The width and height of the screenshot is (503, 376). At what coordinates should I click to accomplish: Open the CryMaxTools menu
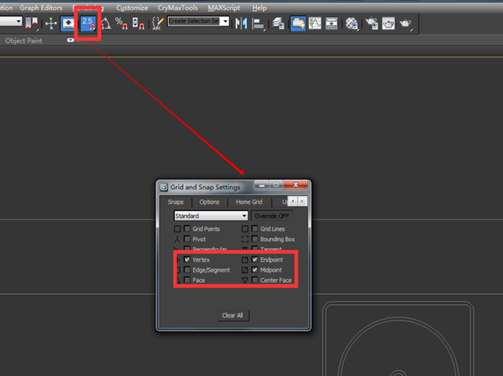(178, 8)
